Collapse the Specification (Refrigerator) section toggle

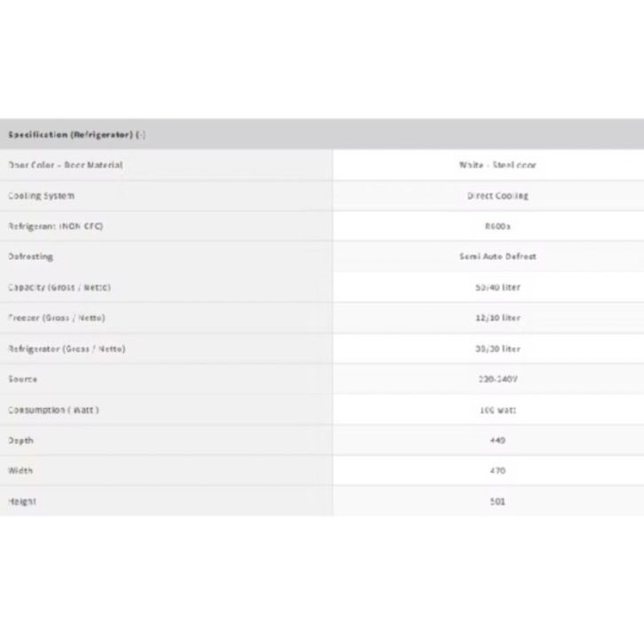point(141,135)
